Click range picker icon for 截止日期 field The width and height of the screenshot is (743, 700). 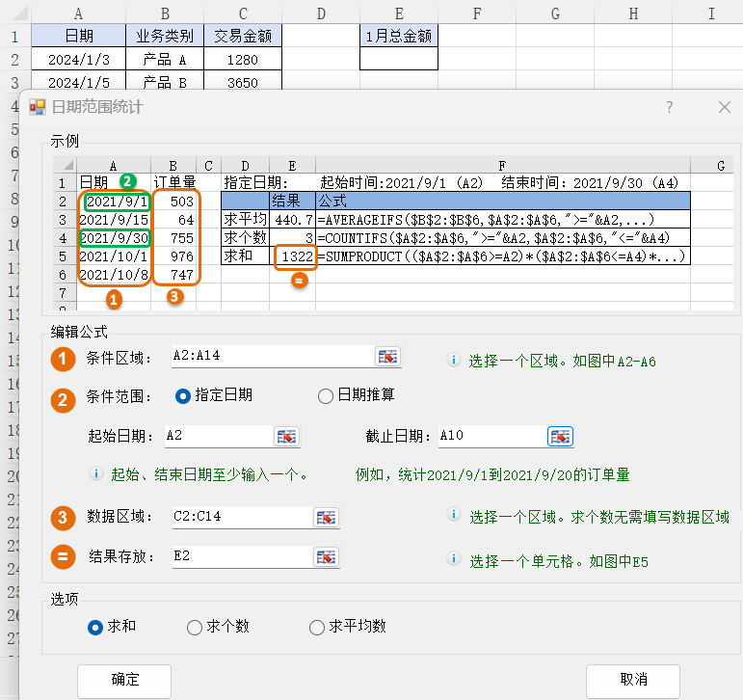(x=561, y=437)
